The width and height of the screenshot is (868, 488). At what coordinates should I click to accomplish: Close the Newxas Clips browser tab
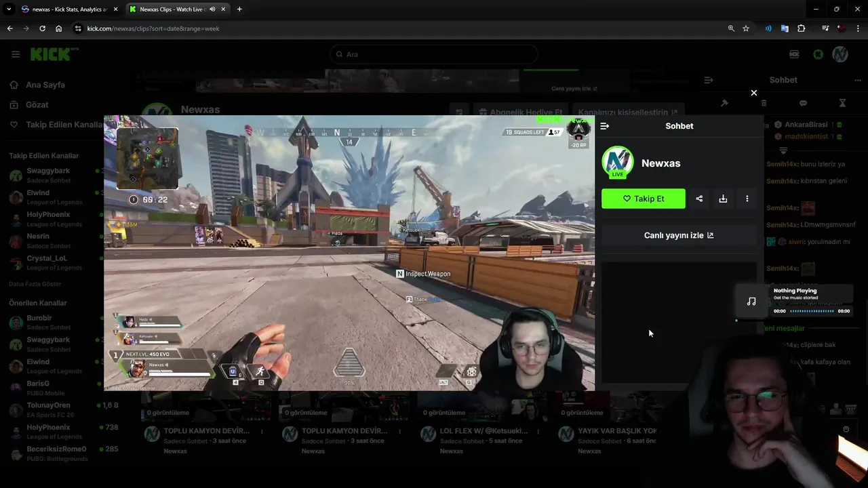pos(223,9)
